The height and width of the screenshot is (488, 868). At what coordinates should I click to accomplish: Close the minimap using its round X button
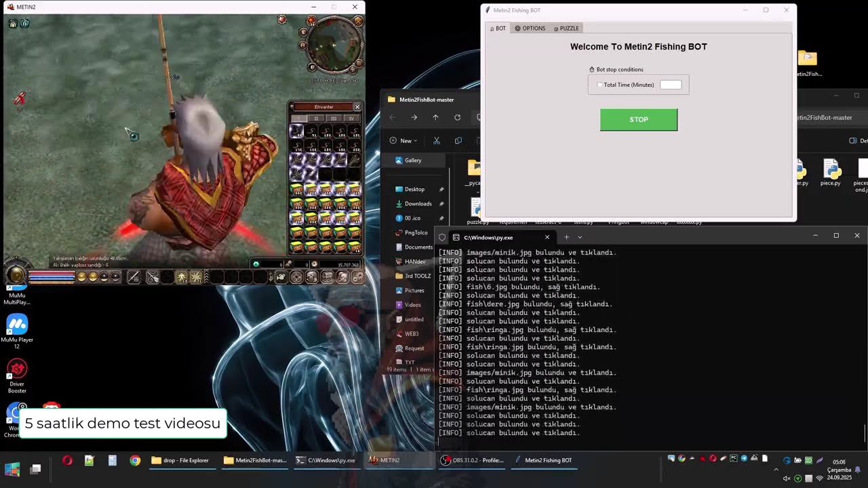pyautogui.click(x=359, y=21)
